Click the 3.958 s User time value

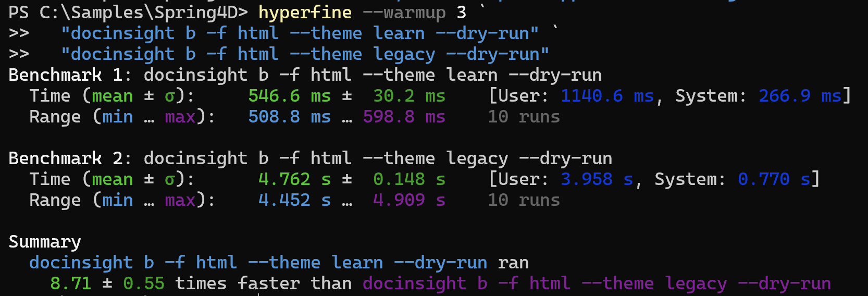[x=597, y=179]
